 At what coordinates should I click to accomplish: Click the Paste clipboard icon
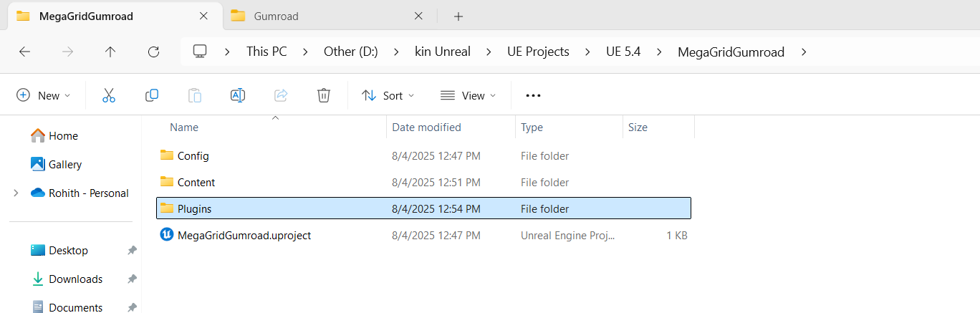point(195,95)
